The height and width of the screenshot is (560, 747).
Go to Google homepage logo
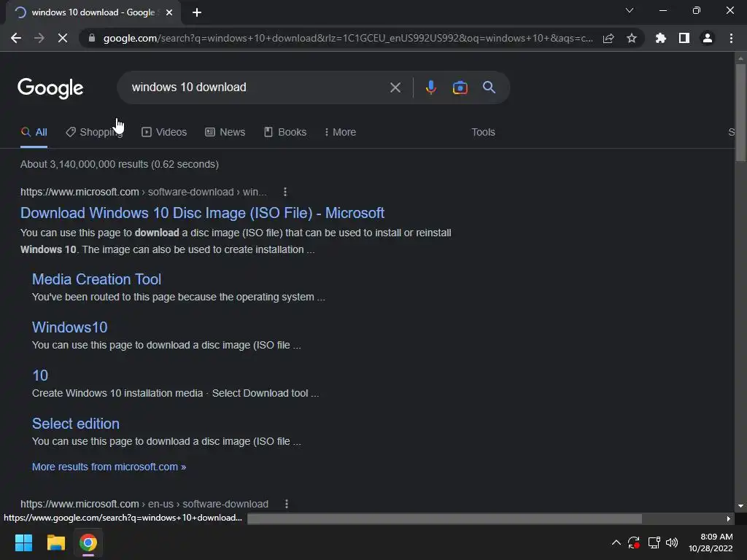(x=50, y=87)
